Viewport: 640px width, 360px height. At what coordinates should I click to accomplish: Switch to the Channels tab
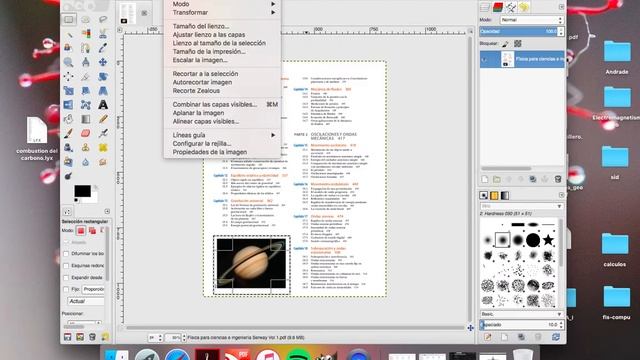point(498,7)
